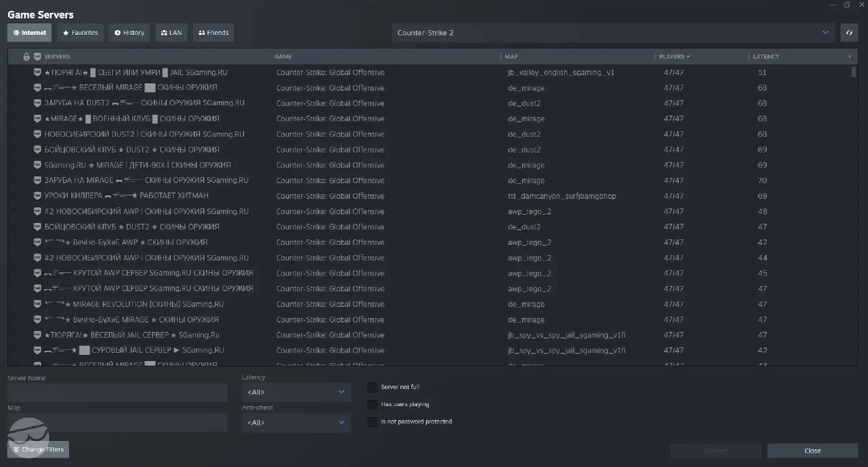868x467 pixels.
Task: Enable the Server not full checkbox
Action: (x=373, y=388)
